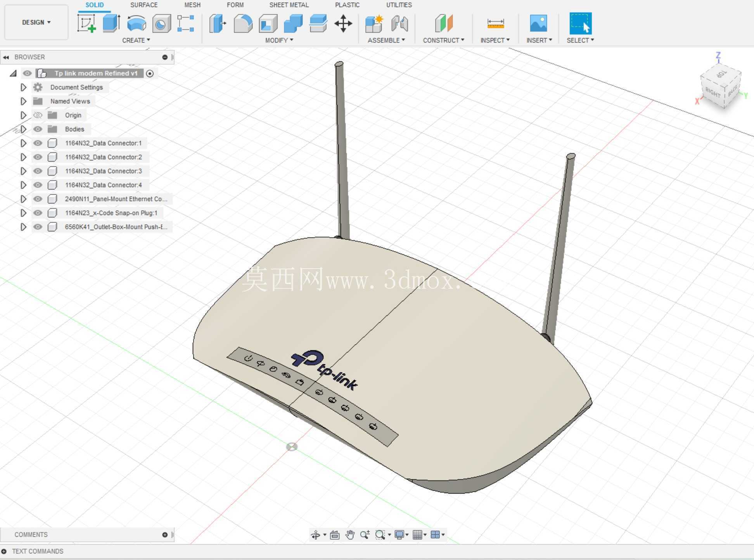
Task: Hide 1164N32_Data Connector:4 component
Action: point(38,185)
